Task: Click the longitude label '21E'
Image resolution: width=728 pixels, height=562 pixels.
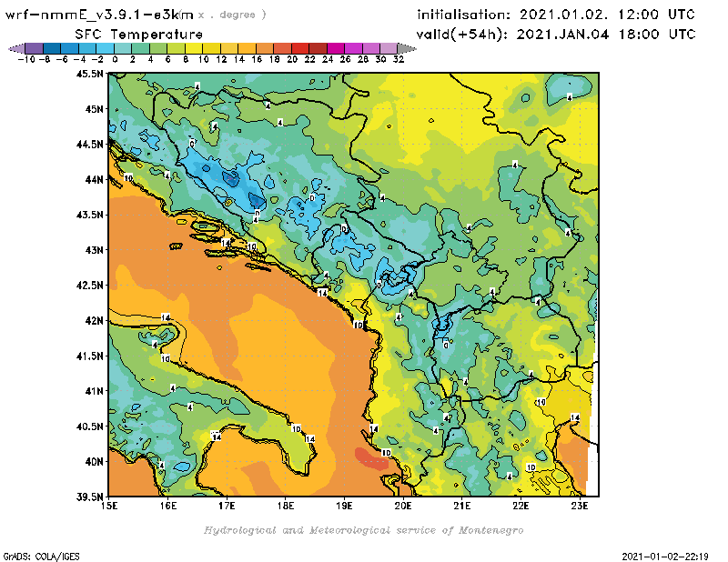Action: (462, 506)
